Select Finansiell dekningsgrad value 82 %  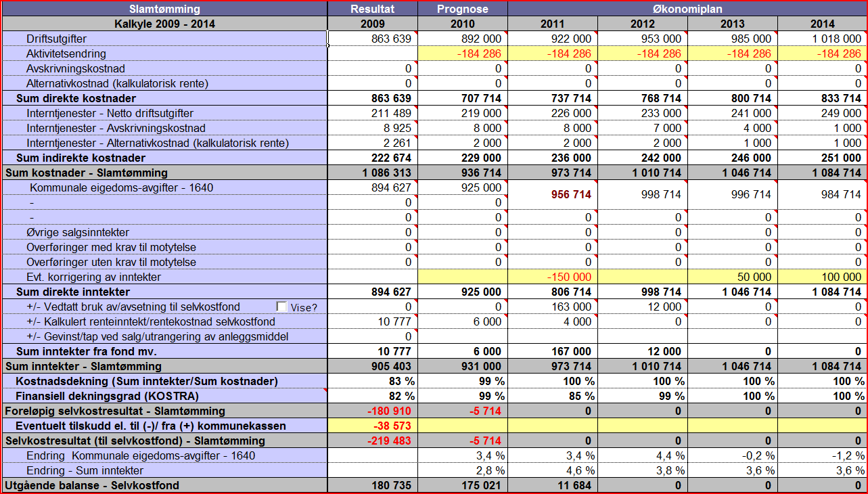point(373,396)
